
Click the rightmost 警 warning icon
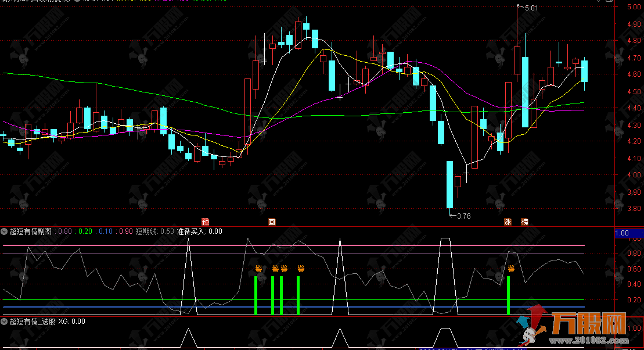pos(511,268)
